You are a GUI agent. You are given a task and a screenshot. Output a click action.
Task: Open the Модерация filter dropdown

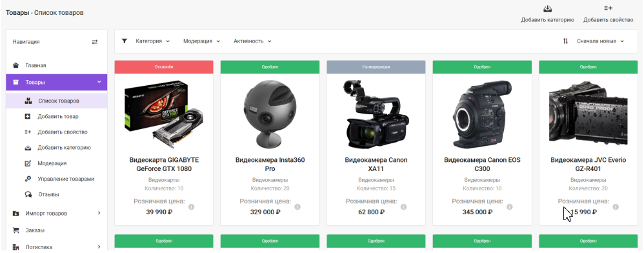click(x=202, y=41)
